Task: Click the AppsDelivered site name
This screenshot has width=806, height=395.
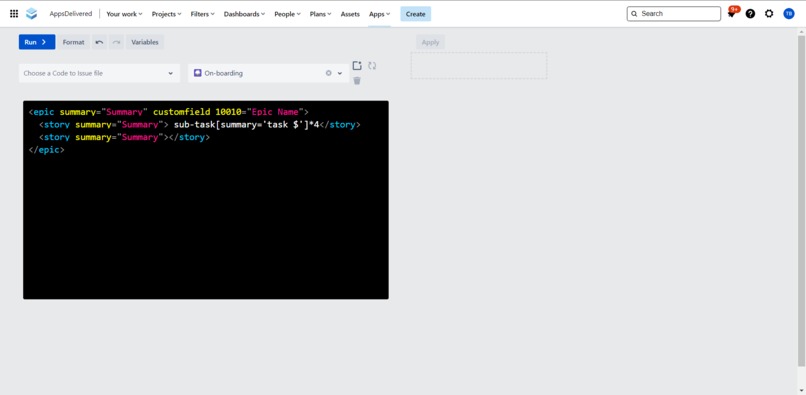Action: (71, 14)
